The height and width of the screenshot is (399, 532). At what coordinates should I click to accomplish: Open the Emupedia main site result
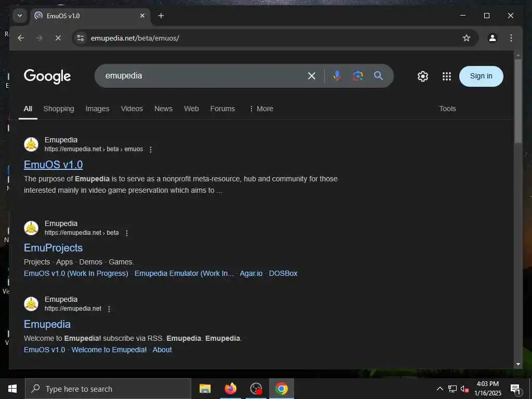click(x=47, y=324)
